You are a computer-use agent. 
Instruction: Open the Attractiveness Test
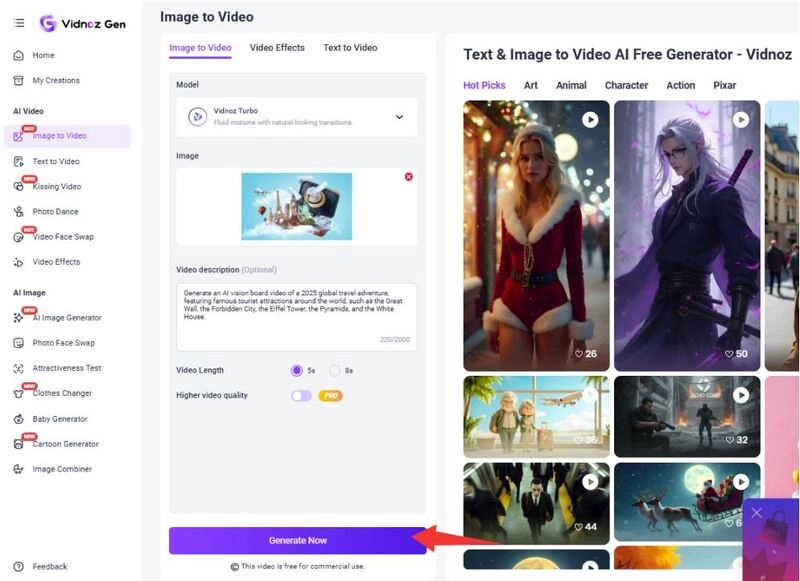point(66,368)
